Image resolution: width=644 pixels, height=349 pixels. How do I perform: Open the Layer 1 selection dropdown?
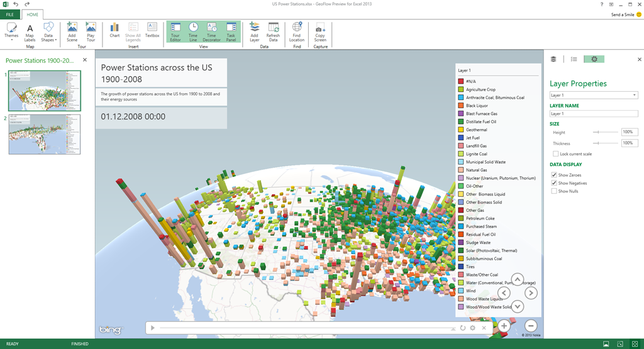tap(593, 95)
